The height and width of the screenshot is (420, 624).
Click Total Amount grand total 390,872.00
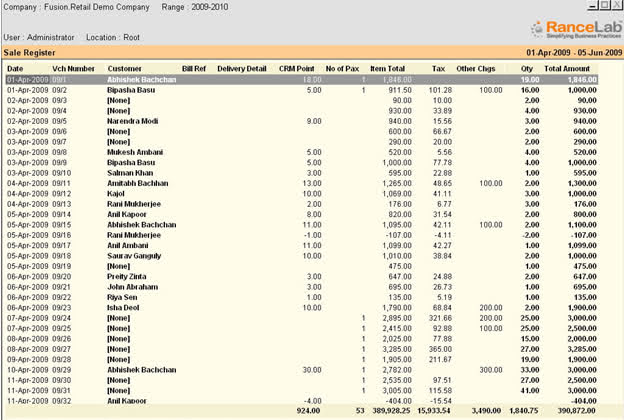click(x=575, y=410)
